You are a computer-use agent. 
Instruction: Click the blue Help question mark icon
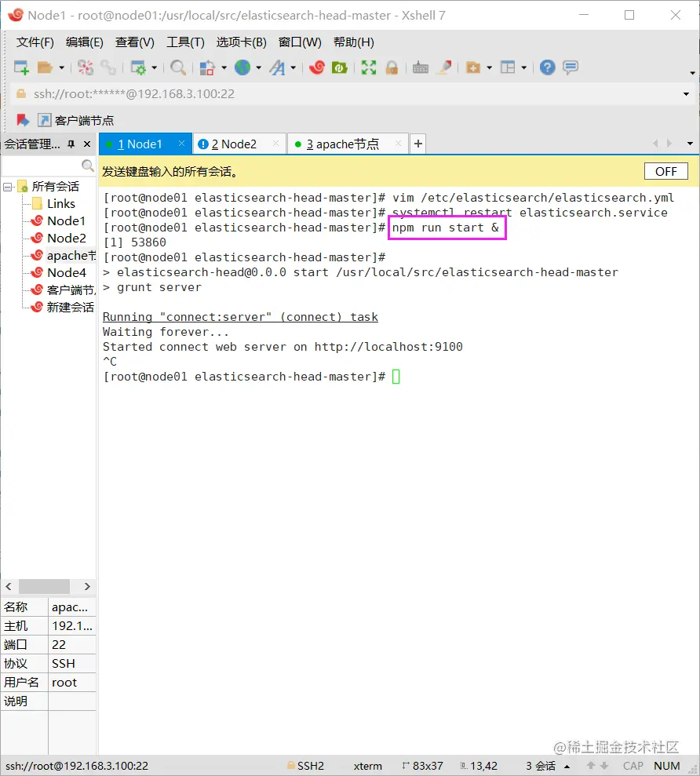pos(548,67)
